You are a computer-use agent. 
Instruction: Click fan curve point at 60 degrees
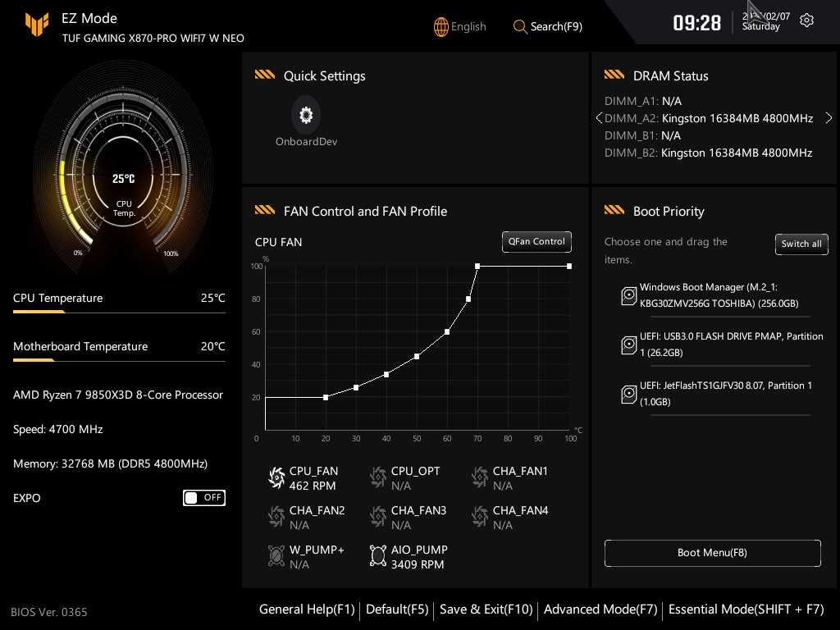(x=447, y=331)
